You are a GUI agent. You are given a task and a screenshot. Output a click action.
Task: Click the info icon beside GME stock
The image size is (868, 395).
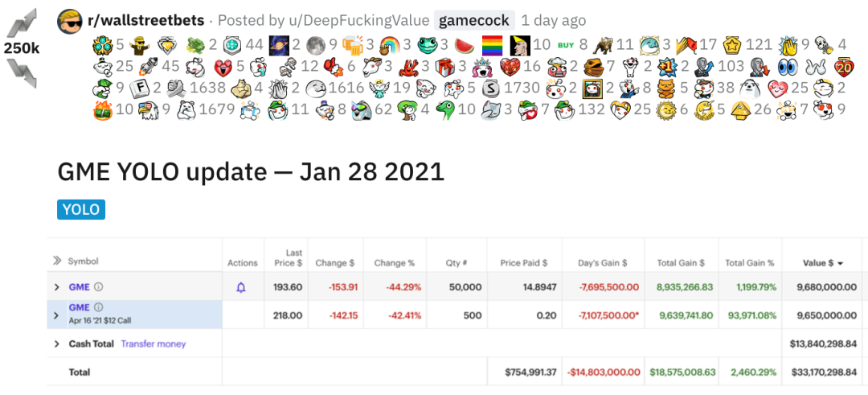[99, 286]
